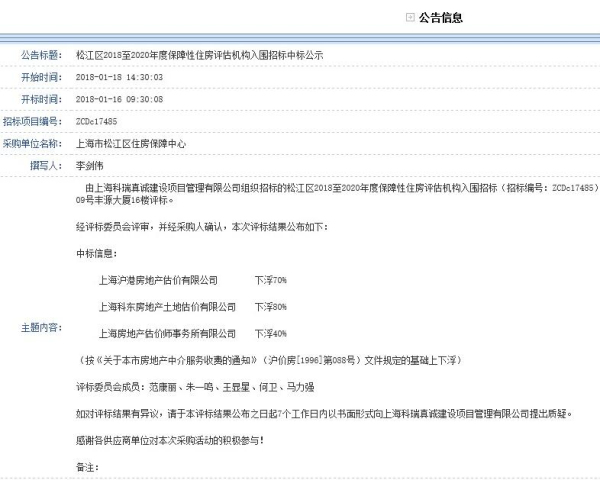600x480 pixels.
Task: Click discount value 下浮70%
Action: tap(271, 280)
